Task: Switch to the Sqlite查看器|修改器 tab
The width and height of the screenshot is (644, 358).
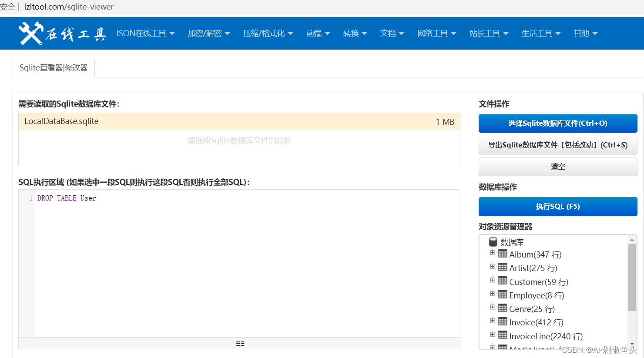Action: [x=54, y=67]
